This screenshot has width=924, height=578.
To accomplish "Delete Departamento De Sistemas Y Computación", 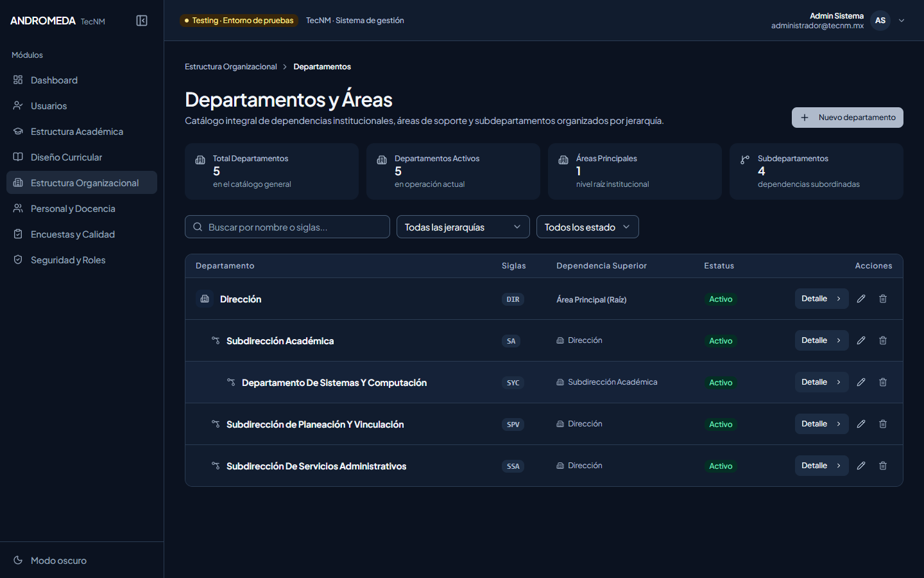I will point(883,382).
